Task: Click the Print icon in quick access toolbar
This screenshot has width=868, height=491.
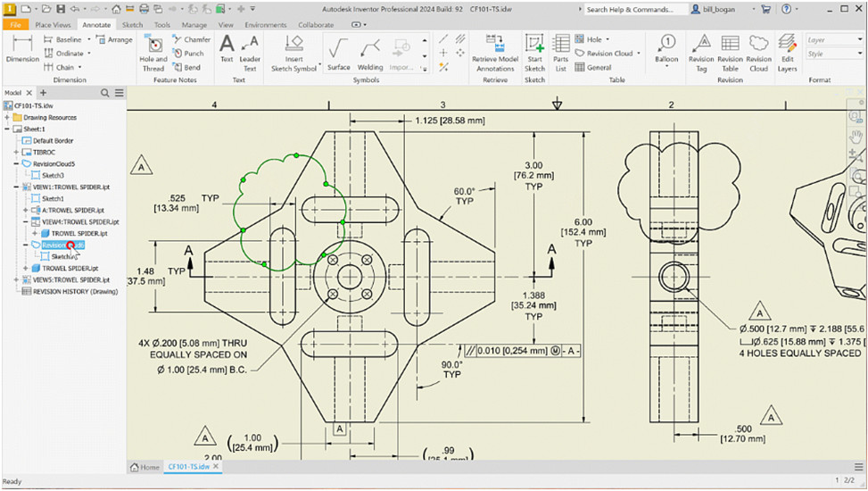Action: [x=144, y=9]
